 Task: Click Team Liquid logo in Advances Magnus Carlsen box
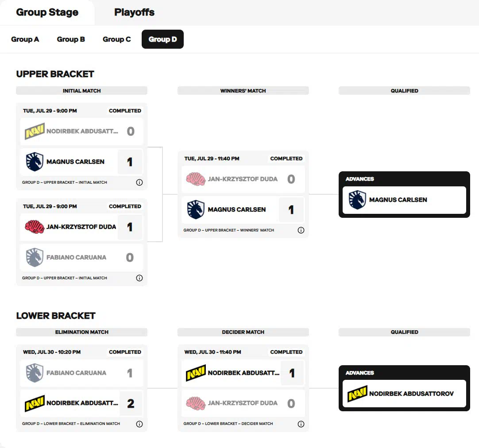[x=357, y=200]
